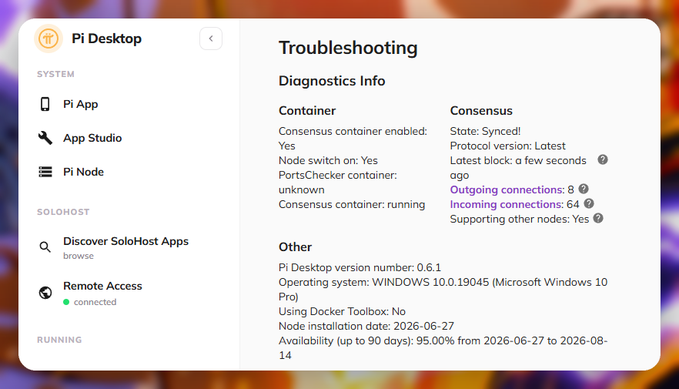Viewport: 679px width, 389px height.
Task: Click 'Node installation date: 2026-06-27' text
Action: (366, 326)
